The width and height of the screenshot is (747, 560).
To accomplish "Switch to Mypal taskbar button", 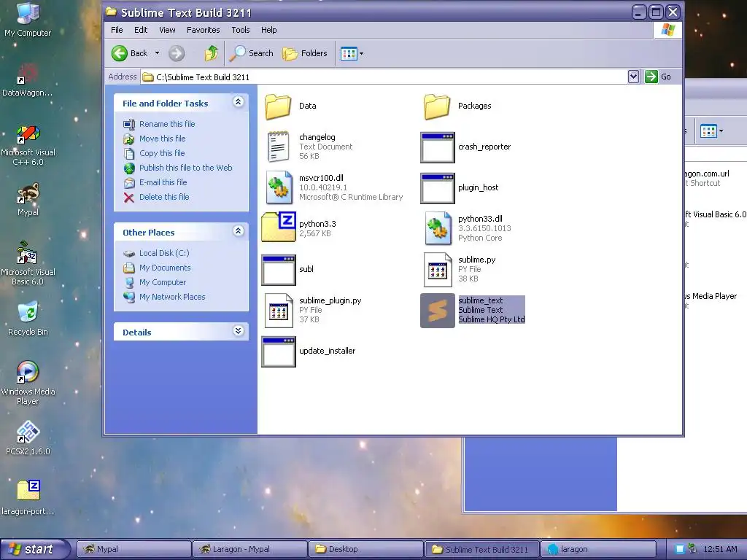I will (134, 549).
